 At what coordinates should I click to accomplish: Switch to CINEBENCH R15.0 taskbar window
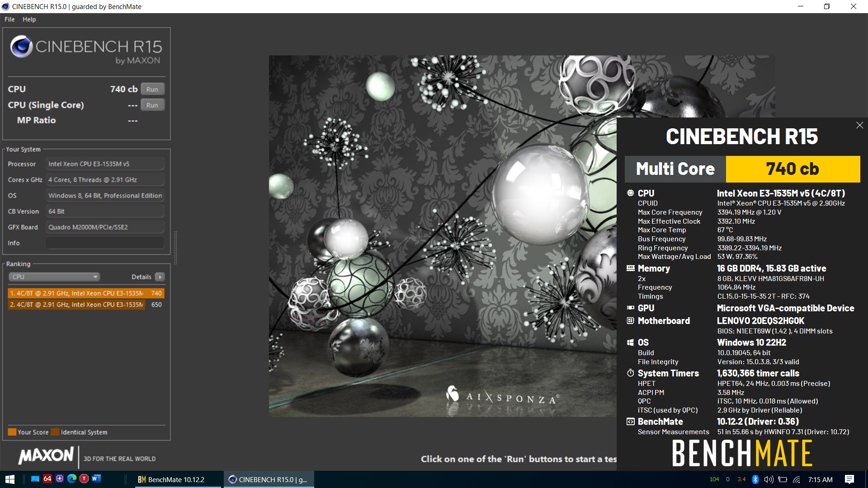(x=269, y=479)
